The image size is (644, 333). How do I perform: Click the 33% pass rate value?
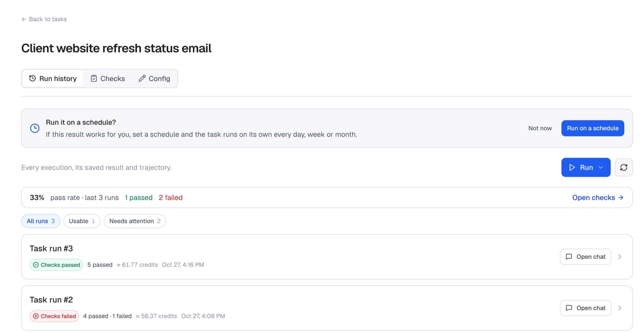pyautogui.click(x=37, y=197)
